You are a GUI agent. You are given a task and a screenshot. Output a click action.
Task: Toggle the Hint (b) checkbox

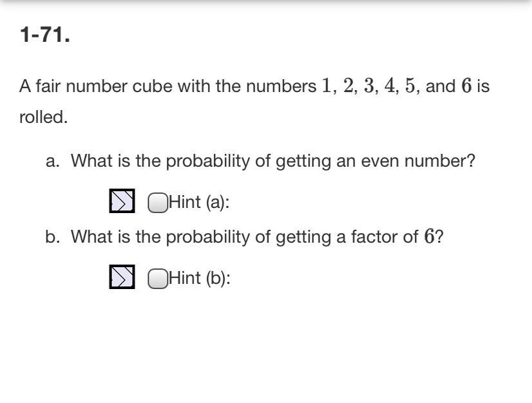158,279
